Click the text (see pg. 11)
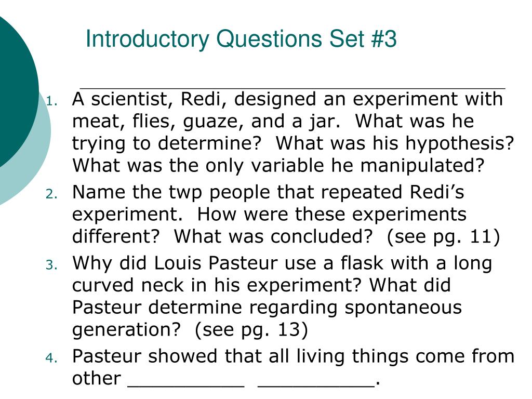Image resolution: width=532 pixels, height=399 pixels. pyautogui.click(x=444, y=236)
